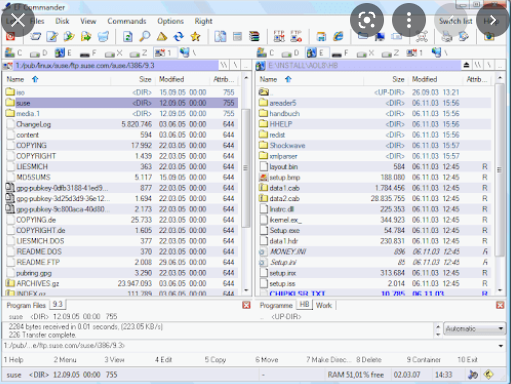Click the compare panels toolbar icon
Screen dimensions: 511x384
[x=220, y=36]
